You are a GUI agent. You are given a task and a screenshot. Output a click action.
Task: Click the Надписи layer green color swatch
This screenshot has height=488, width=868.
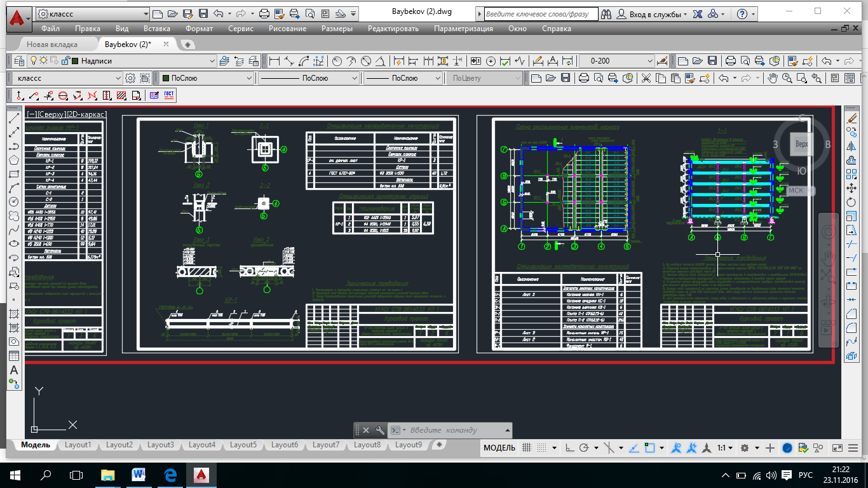point(74,61)
